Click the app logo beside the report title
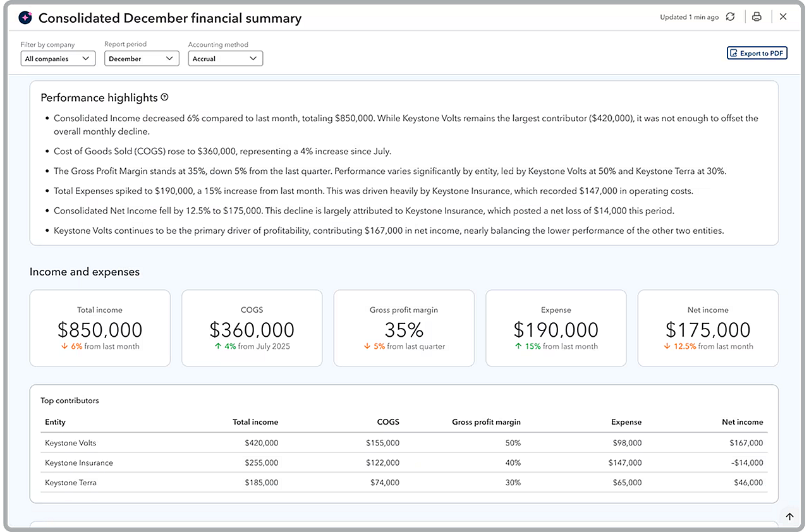809x532 pixels. pyautogui.click(x=25, y=18)
